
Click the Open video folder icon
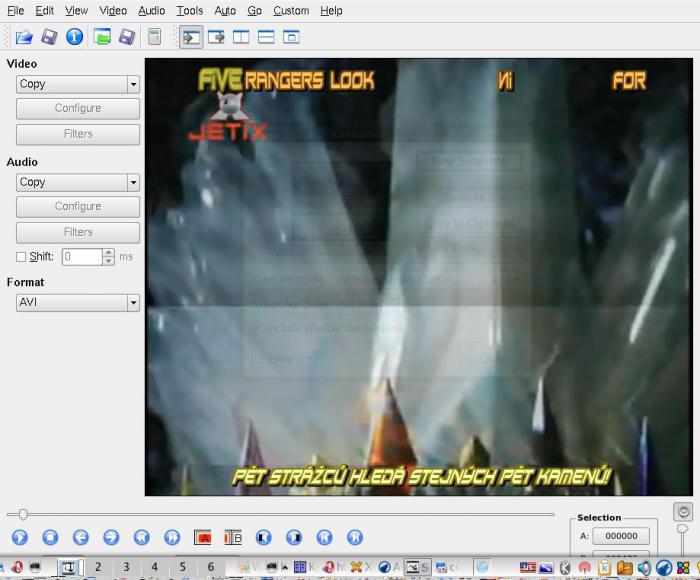tap(24, 37)
